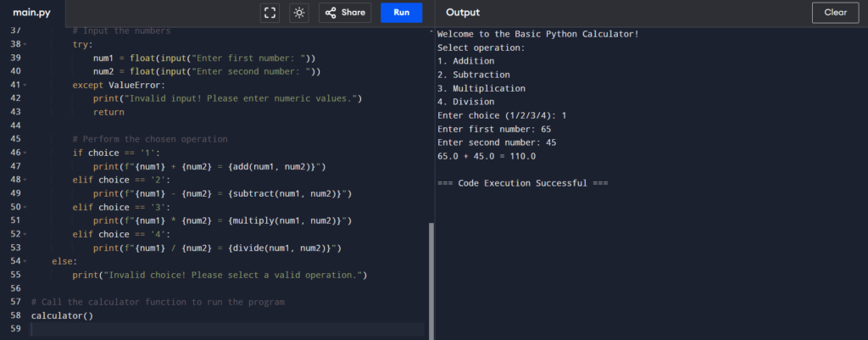Click 'except ValueError:' in the code
This screenshot has height=340, width=868.
click(119, 86)
